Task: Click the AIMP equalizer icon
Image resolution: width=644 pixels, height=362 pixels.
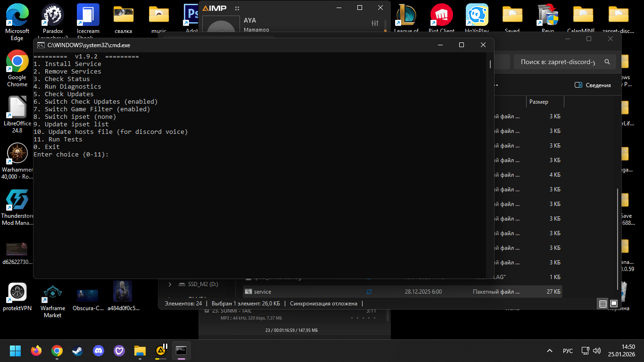Action: click(375, 23)
